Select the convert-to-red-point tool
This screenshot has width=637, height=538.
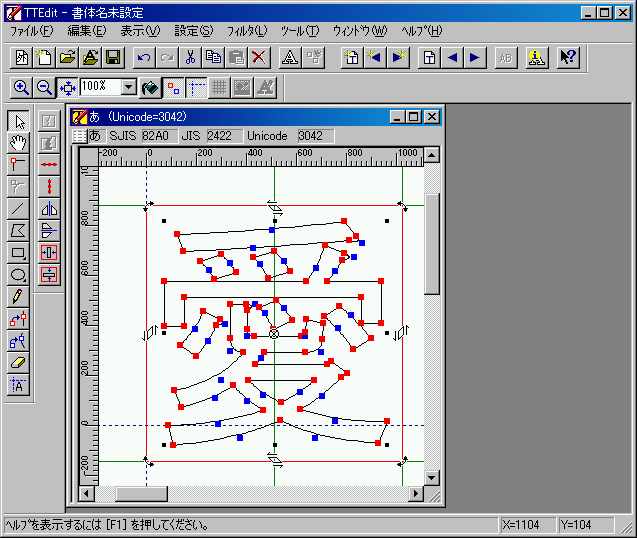click(18, 318)
